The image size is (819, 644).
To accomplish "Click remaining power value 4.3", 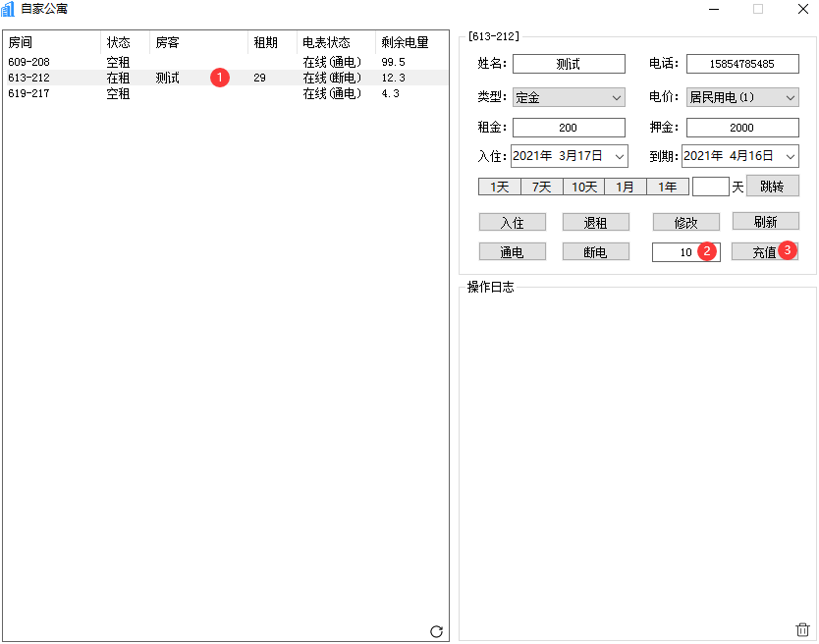I will click(x=390, y=93).
